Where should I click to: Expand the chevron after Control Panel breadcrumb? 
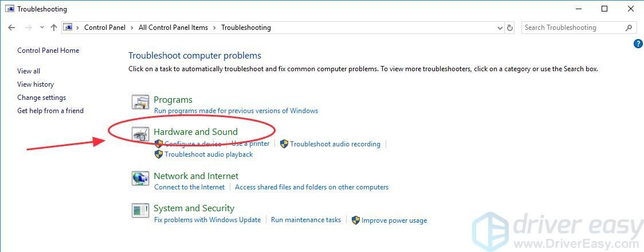[133, 28]
